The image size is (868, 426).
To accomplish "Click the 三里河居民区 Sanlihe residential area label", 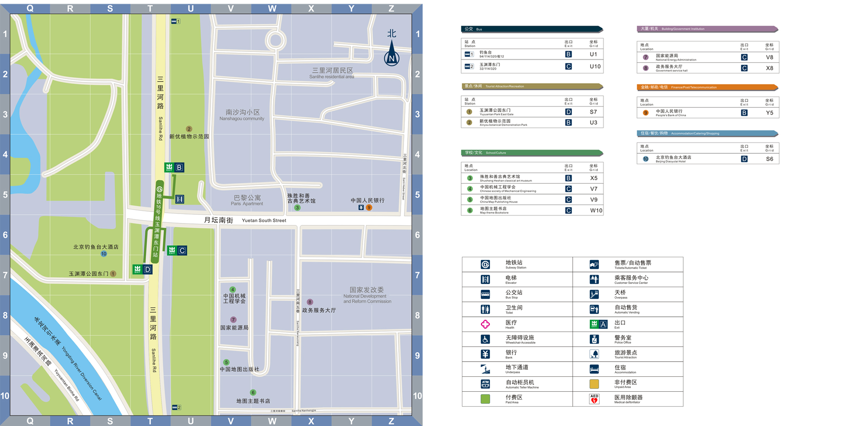I will (x=332, y=73).
